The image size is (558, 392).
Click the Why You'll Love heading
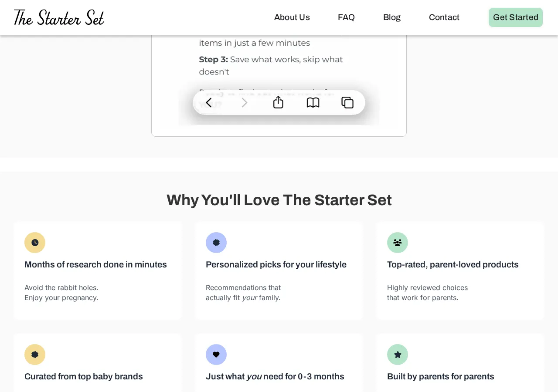click(279, 201)
